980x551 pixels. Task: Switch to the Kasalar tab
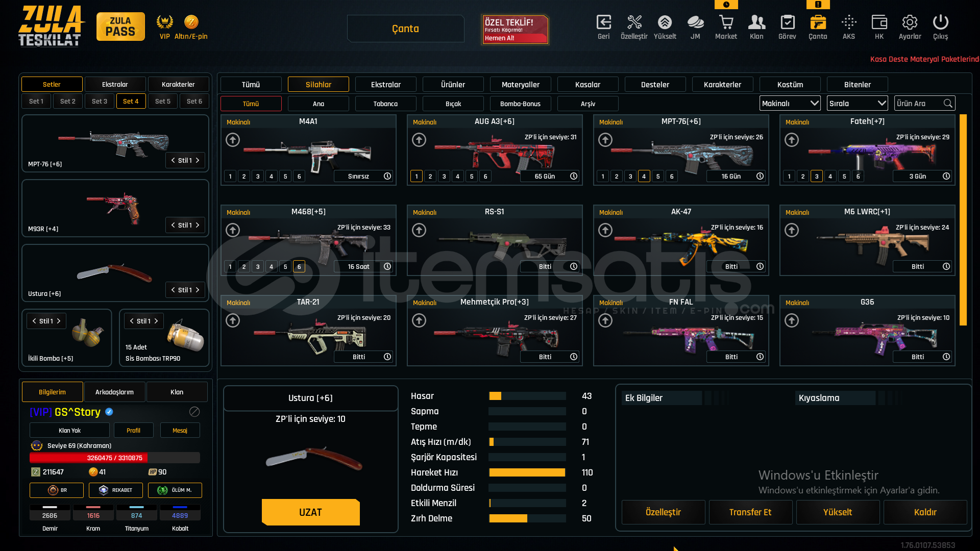588,85
